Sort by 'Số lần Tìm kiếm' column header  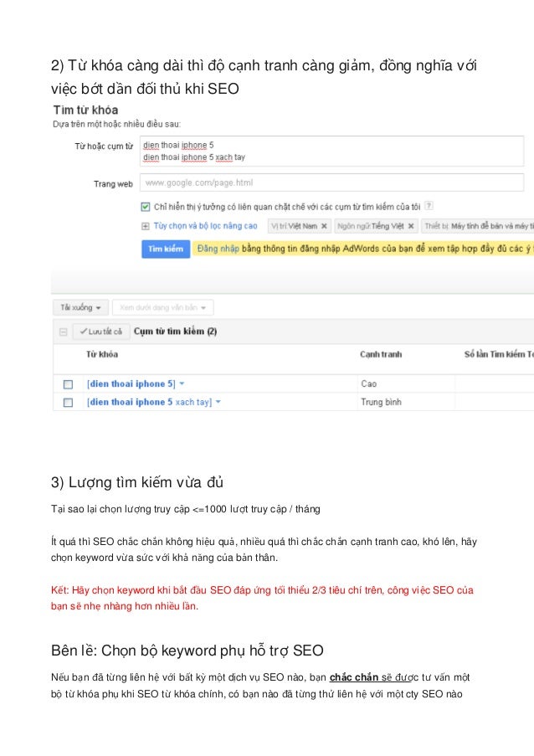click(499, 354)
